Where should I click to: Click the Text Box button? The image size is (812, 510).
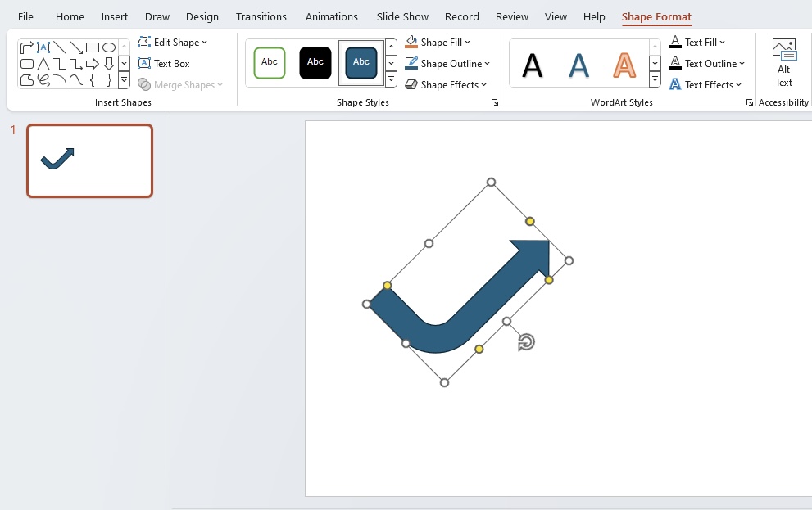click(x=164, y=64)
